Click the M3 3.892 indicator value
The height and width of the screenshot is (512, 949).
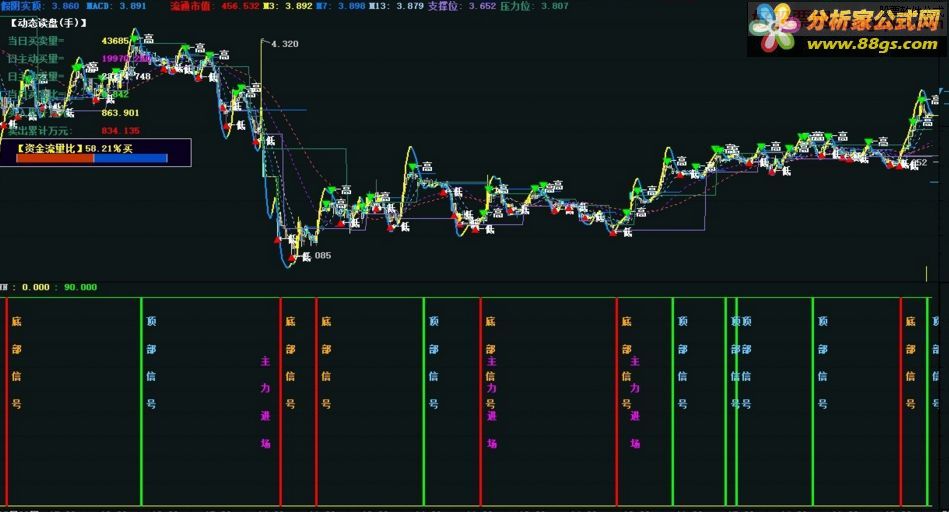point(287,6)
